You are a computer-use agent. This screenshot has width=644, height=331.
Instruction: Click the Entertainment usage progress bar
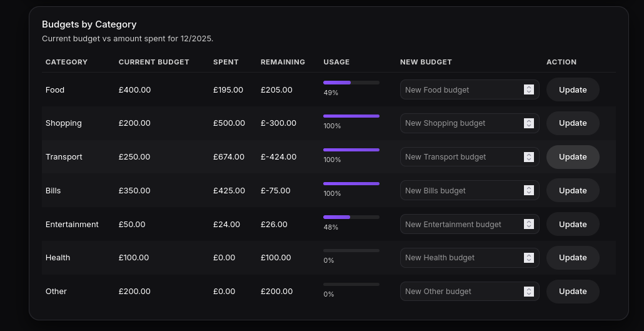click(x=351, y=217)
